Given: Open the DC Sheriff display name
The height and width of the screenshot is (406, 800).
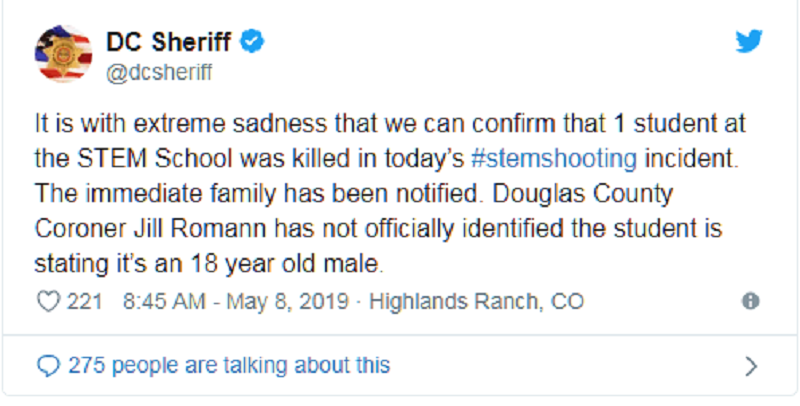Looking at the screenshot, I should [x=168, y=41].
